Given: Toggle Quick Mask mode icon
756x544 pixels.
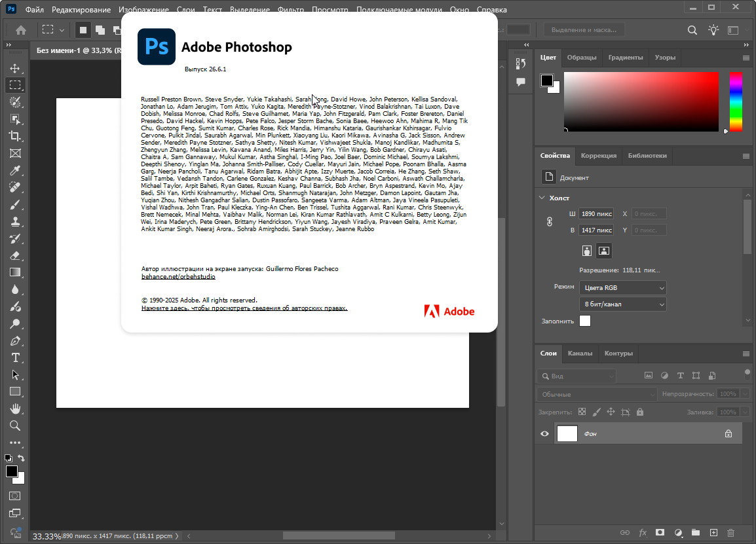Looking at the screenshot, I should pos(15,496).
